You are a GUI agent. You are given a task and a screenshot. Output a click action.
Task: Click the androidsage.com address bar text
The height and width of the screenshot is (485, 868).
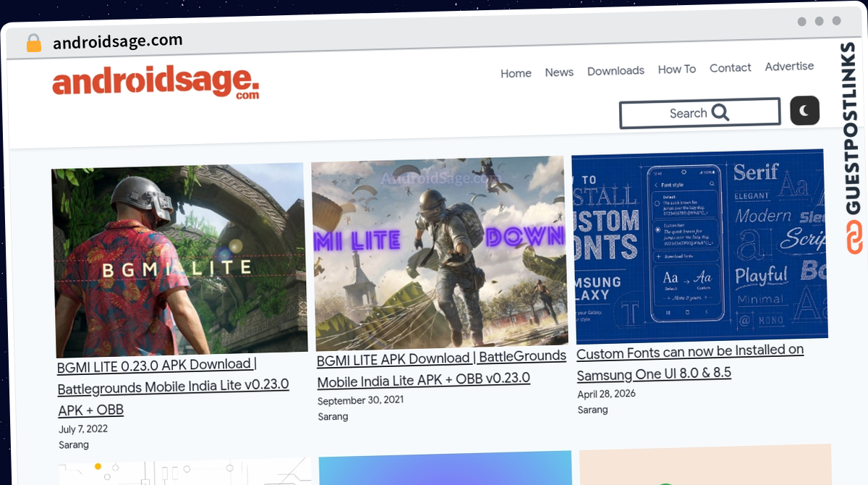pos(118,41)
